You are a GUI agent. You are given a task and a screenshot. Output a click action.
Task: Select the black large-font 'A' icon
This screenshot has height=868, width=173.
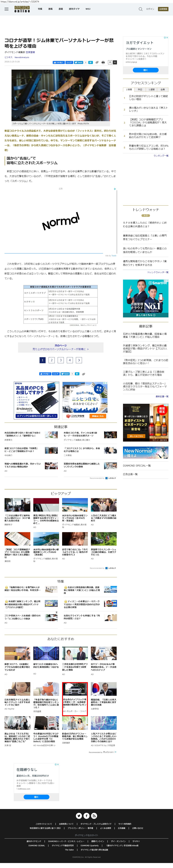tap(115, 62)
